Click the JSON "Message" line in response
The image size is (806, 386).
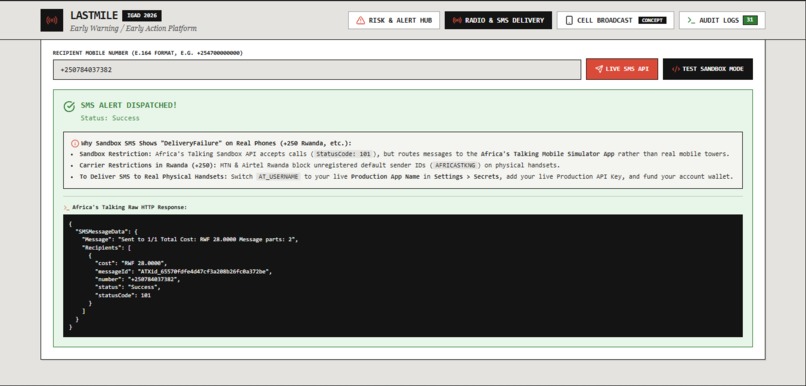click(x=190, y=240)
